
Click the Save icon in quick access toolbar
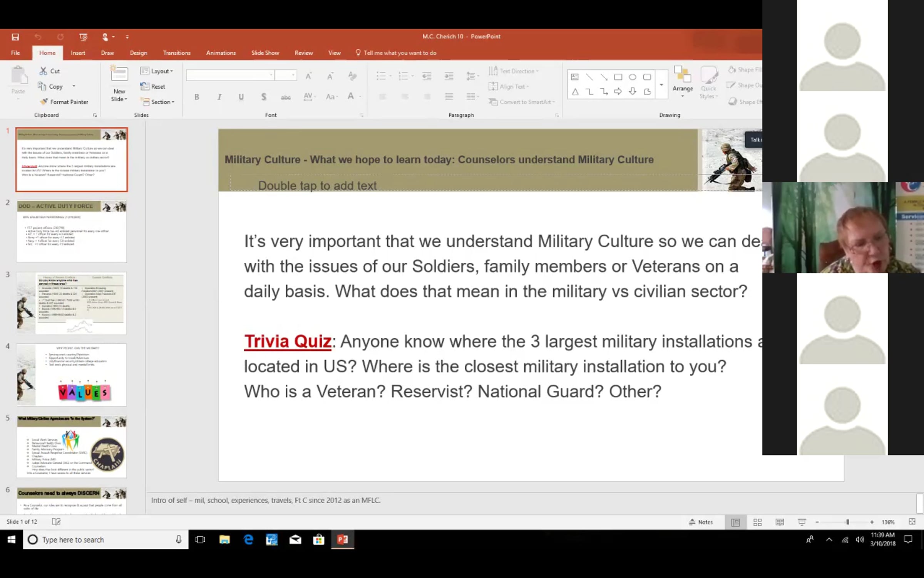tap(15, 37)
